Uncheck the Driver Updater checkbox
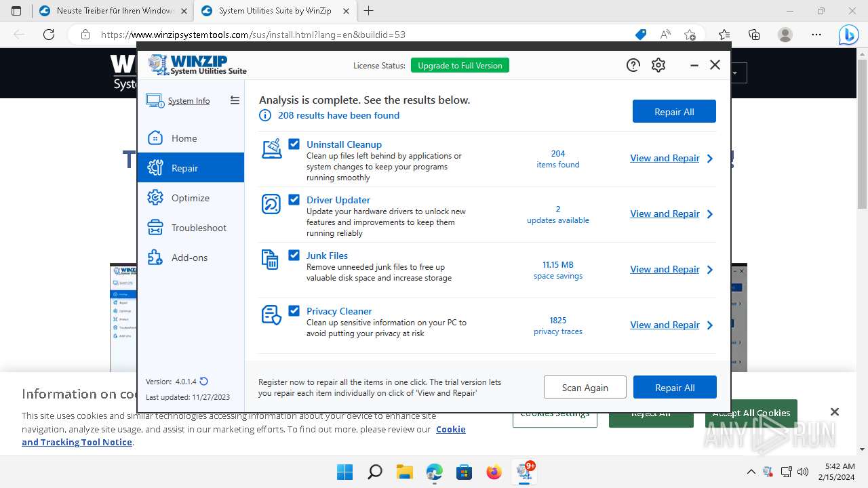 point(294,199)
